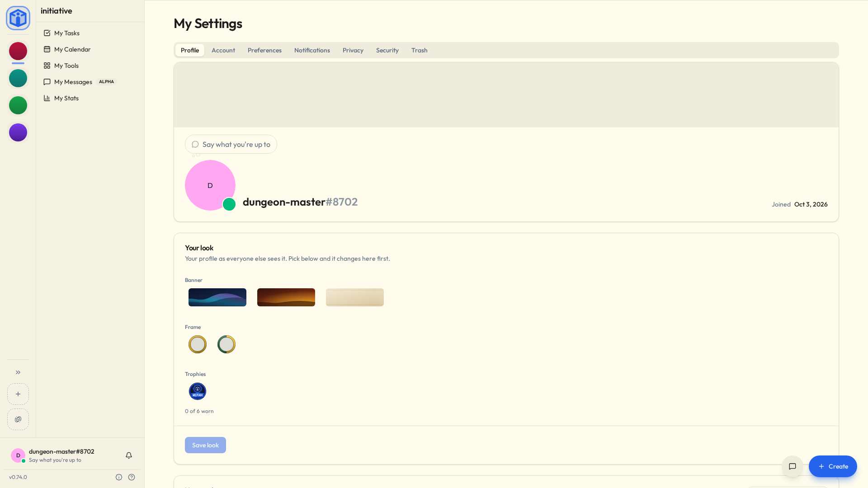Switch to the Notifications tab

point(312,50)
